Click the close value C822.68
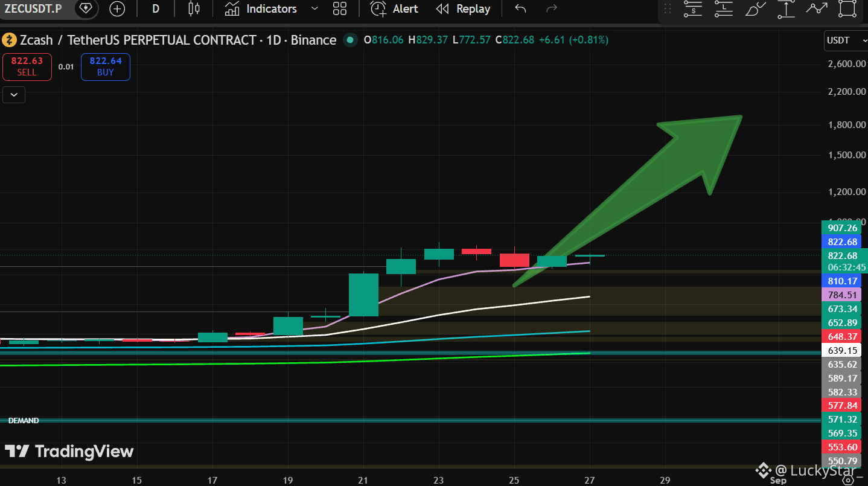Screen dimensions: 868x486 click(514, 40)
